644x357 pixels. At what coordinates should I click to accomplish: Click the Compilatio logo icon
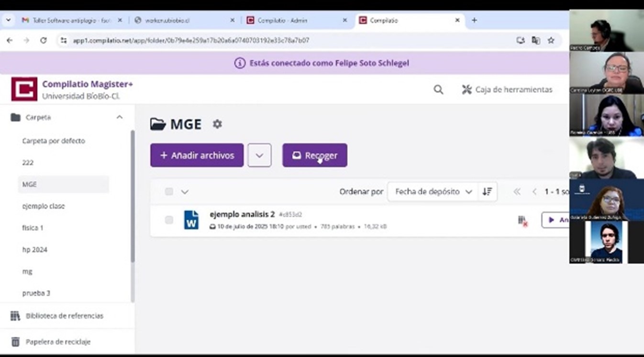[24, 89]
